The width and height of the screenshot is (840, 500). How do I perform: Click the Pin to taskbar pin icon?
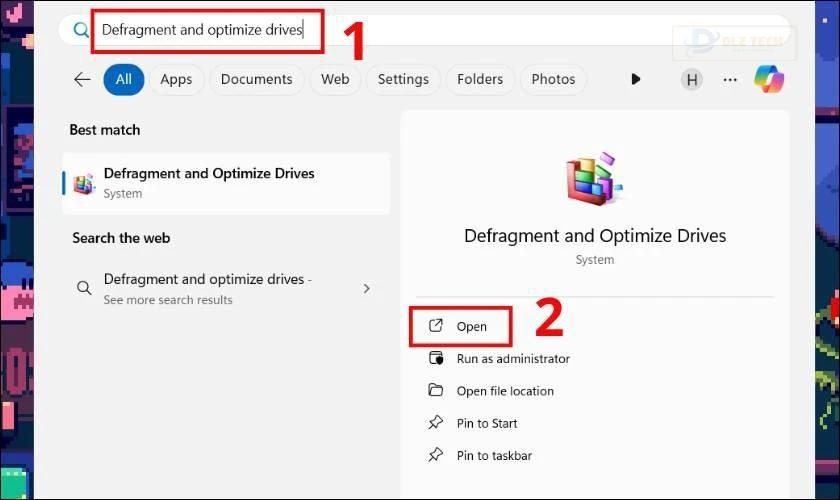pyautogui.click(x=436, y=454)
